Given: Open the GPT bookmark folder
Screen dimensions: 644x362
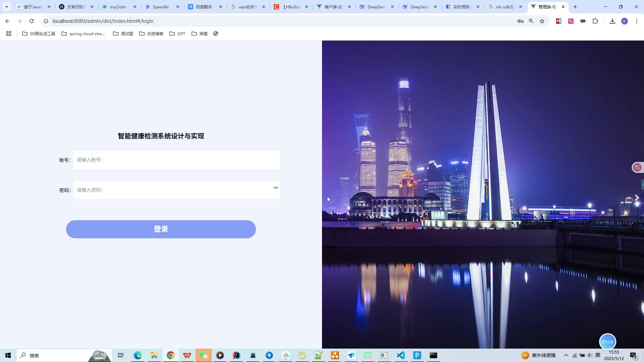Looking at the screenshot, I should (177, 34).
